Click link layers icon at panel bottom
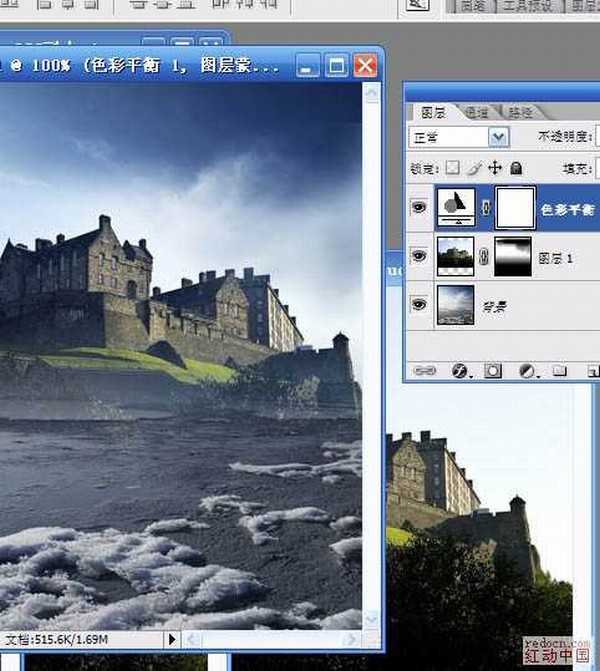This screenshot has height=671, width=600. (x=424, y=370)
